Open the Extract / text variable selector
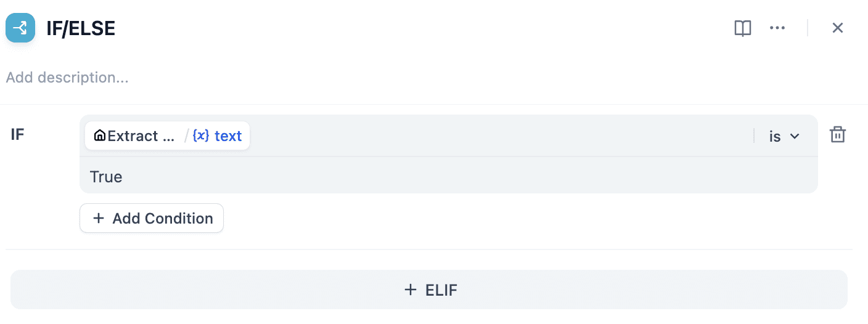The image size is (868, 324). [x=167, y=136]
